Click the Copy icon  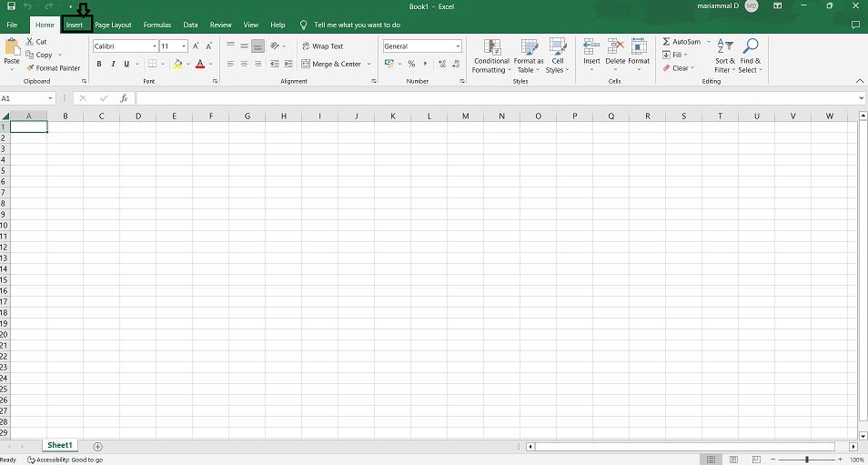click(x=30, y=55)
